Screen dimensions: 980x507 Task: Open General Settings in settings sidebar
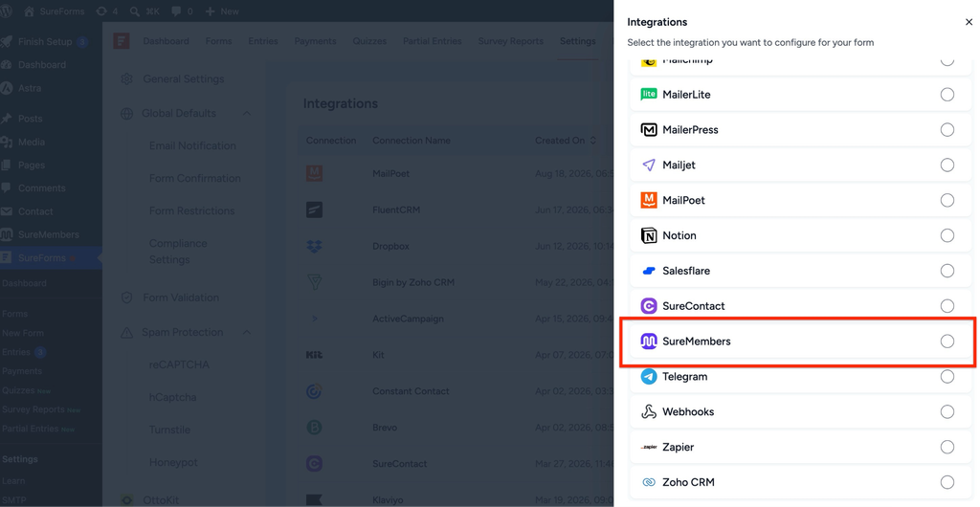185,79
